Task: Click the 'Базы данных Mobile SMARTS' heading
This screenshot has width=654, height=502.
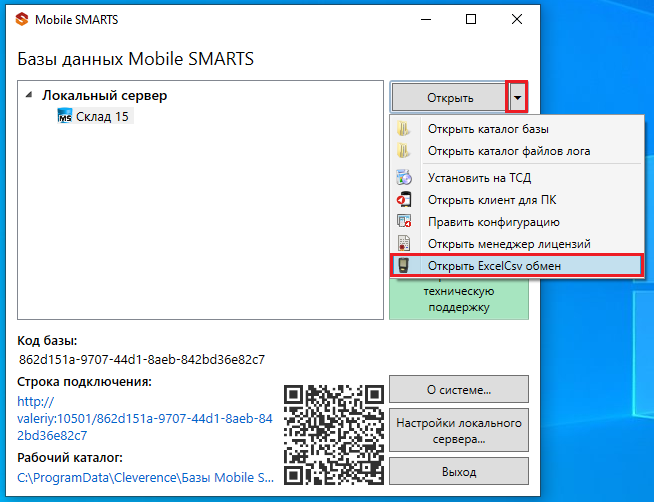Action: tap(136, 59)
